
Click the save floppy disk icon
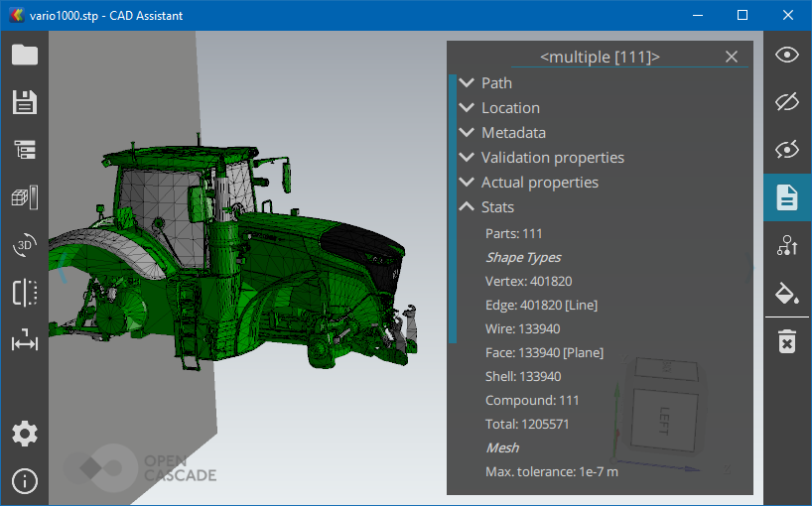point(25,102)
